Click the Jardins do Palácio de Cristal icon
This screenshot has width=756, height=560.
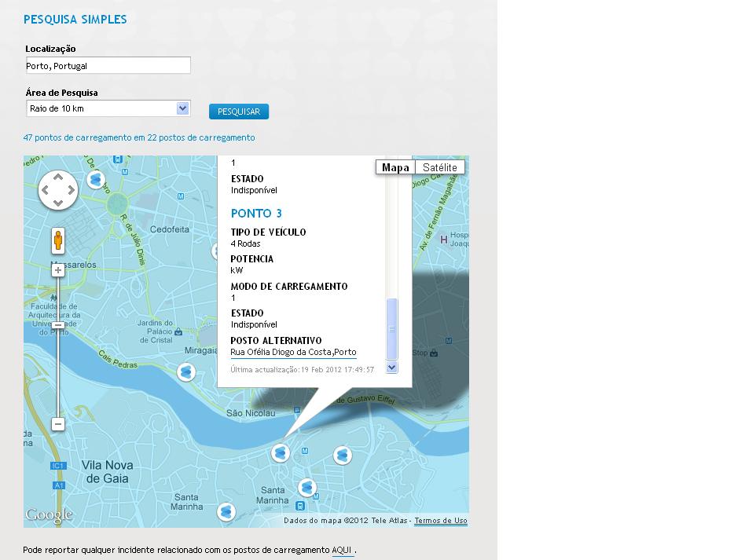[178, 331]
